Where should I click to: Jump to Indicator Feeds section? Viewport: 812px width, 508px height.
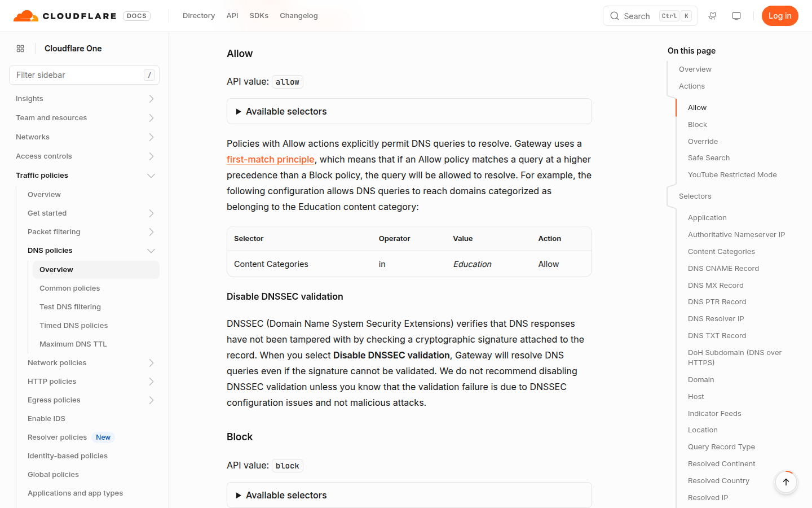[714, 414]
